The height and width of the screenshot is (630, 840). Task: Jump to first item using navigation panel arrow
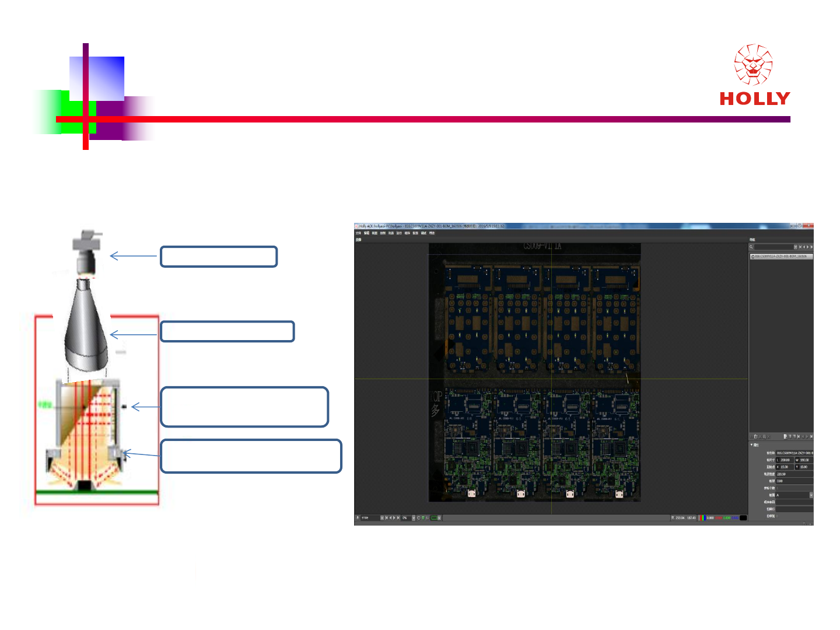pyautogui.click(x=800, y=247)
